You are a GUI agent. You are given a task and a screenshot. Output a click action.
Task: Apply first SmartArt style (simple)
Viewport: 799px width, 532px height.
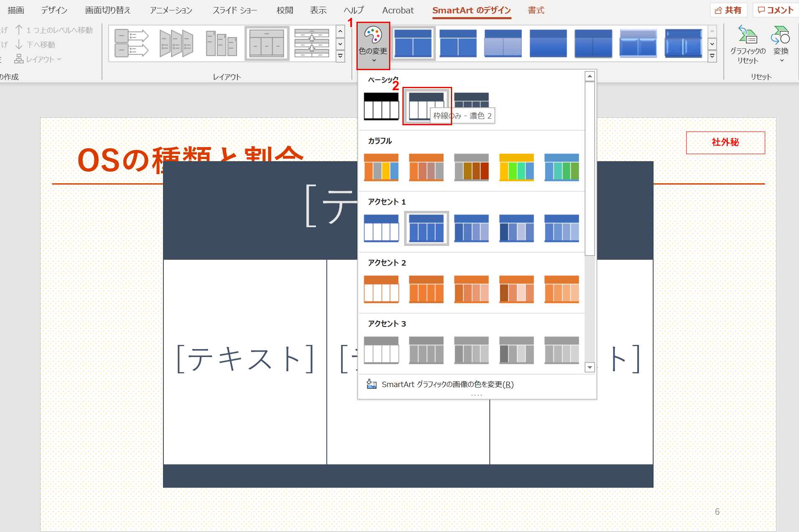pos(413,43)
